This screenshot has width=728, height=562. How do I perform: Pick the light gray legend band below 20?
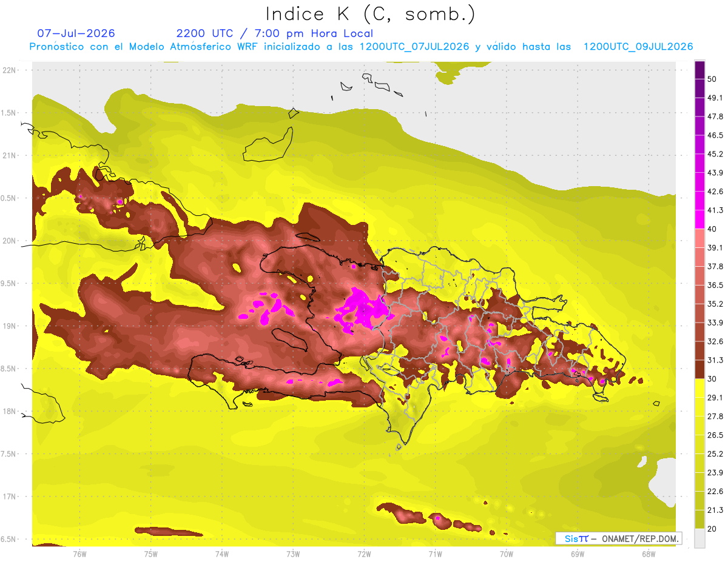point(699,538)
